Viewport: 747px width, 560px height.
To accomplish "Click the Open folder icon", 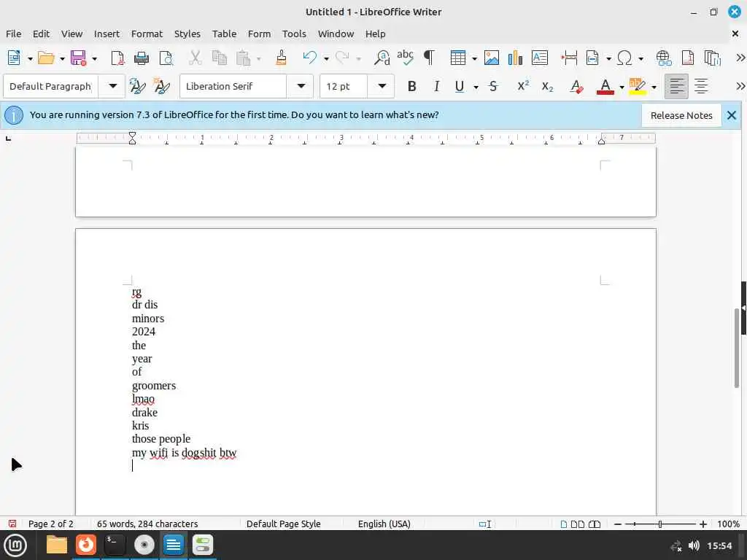I will pos(46,58).
